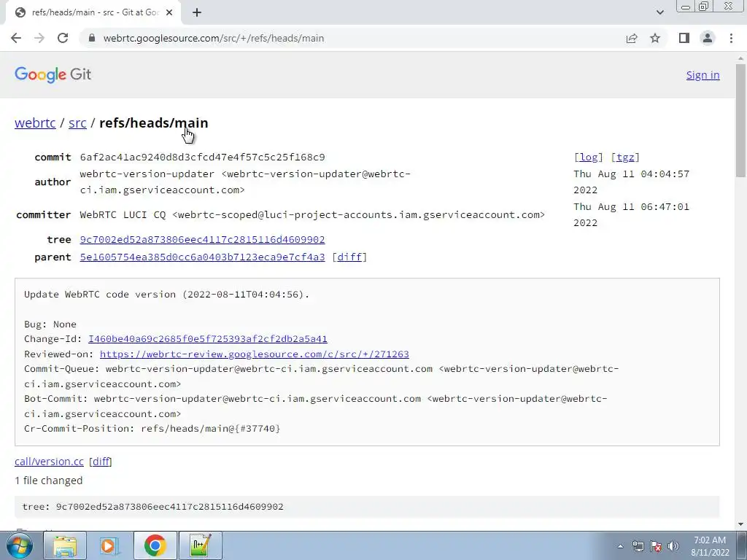The height and width of the screenshot is (560, 747).
Task: Open a new browser tab
Action: click(x=197, y=12)
